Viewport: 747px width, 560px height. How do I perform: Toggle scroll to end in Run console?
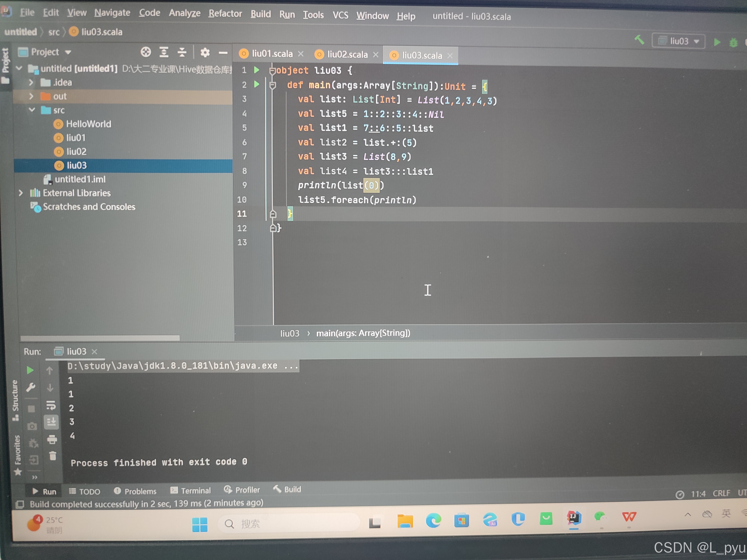(51, 422)
